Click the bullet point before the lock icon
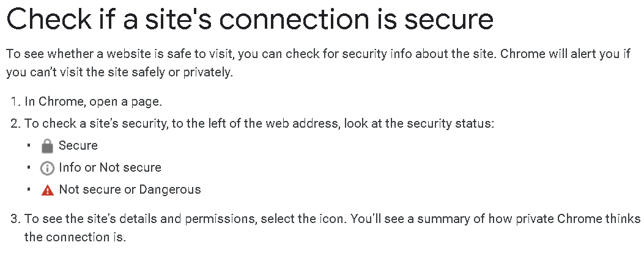 28,146
